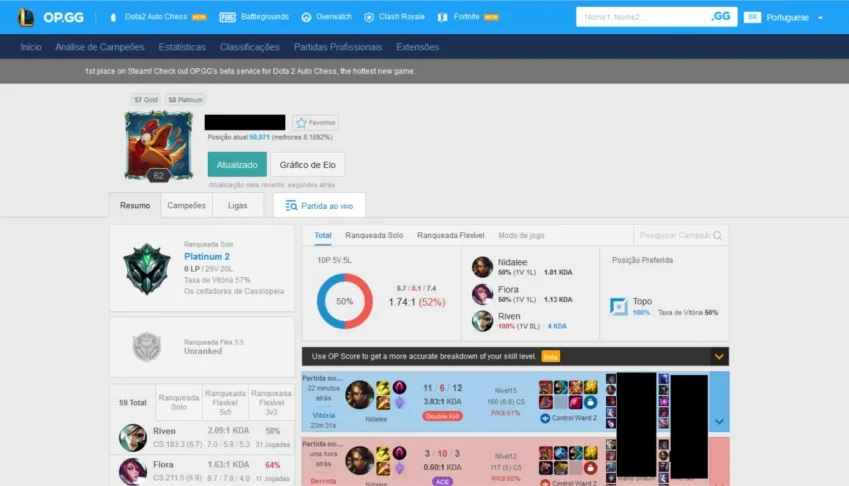
Task: Click the S8 Platinum season badge
Action: pos(185,100)
